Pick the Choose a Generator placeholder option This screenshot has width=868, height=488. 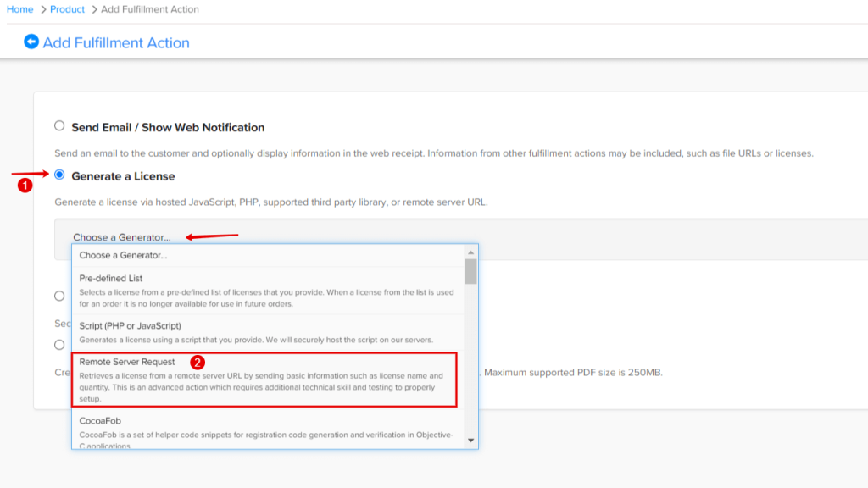(123, 255)
